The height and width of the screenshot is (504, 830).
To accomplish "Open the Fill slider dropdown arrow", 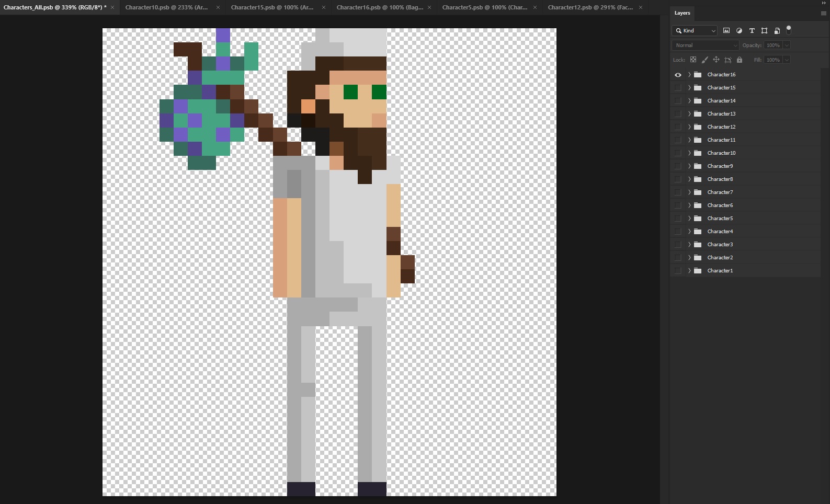I will coord(787,60).
